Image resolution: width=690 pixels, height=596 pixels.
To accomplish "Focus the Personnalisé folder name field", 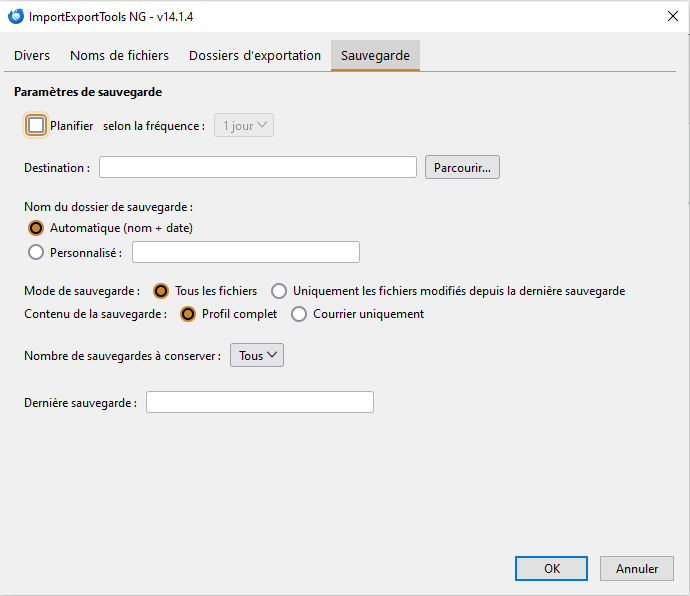I will (x=246, y=252).
